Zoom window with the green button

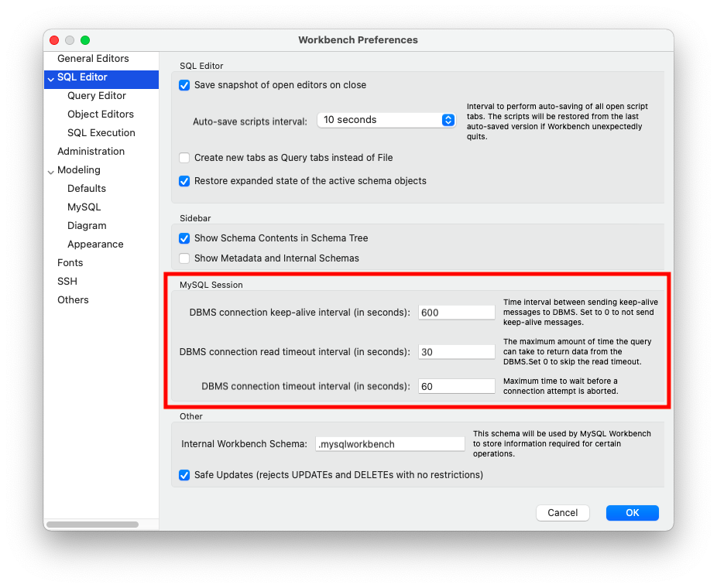click(85, 40)
